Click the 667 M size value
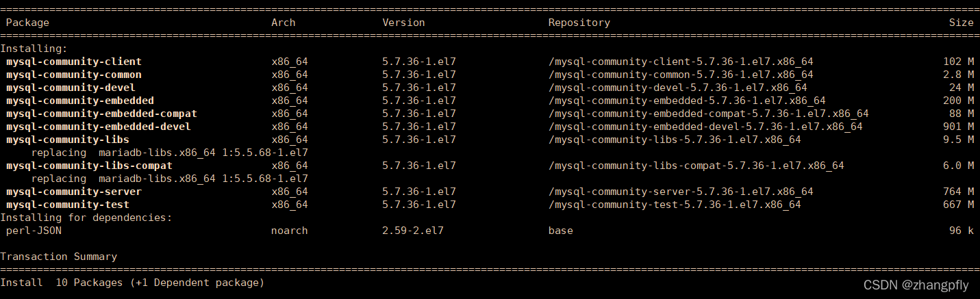The image size is (980, 299). (958, 205)
